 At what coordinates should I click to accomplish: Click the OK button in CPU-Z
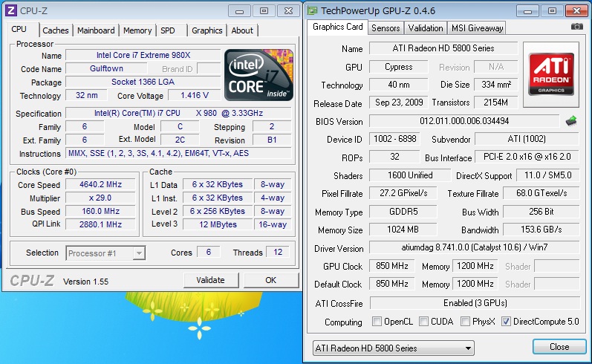[x=270, y=280]
